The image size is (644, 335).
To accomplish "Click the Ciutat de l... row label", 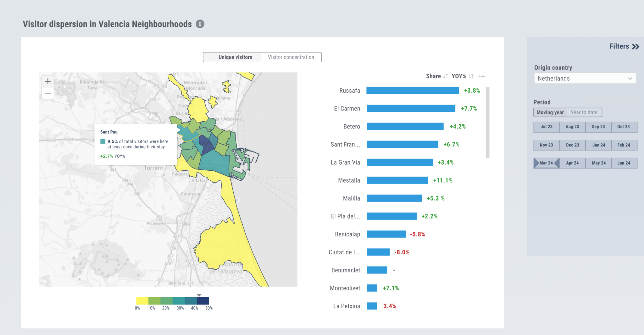I will pos(344,252).
